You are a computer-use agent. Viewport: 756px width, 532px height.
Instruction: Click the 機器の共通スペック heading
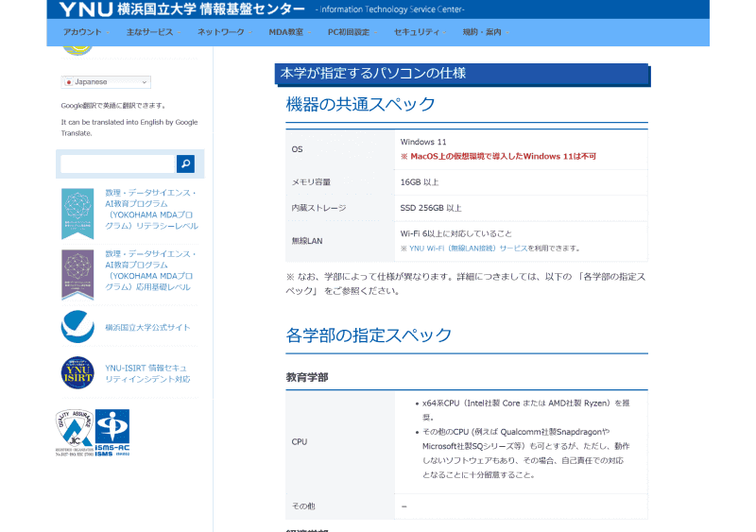coord(360,104)
